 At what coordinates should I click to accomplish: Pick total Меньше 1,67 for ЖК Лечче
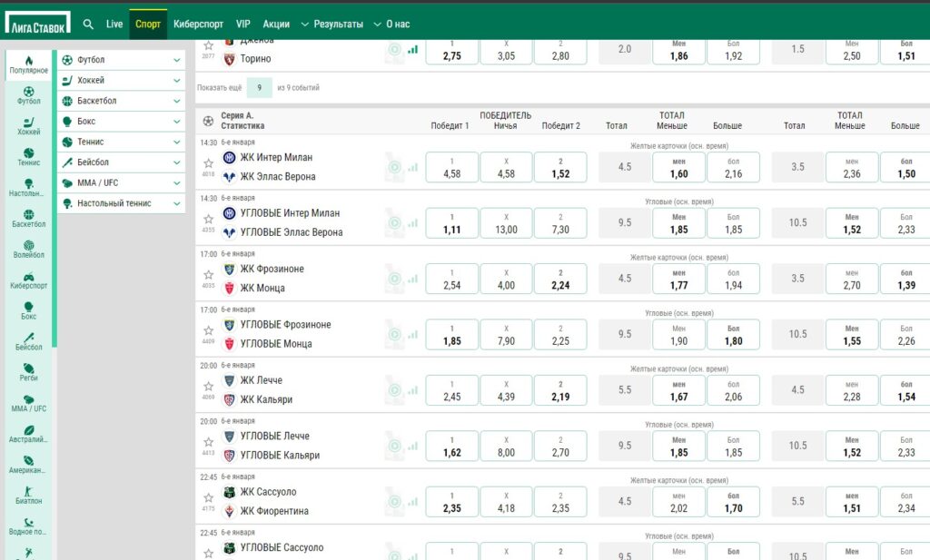coord(679,390)
